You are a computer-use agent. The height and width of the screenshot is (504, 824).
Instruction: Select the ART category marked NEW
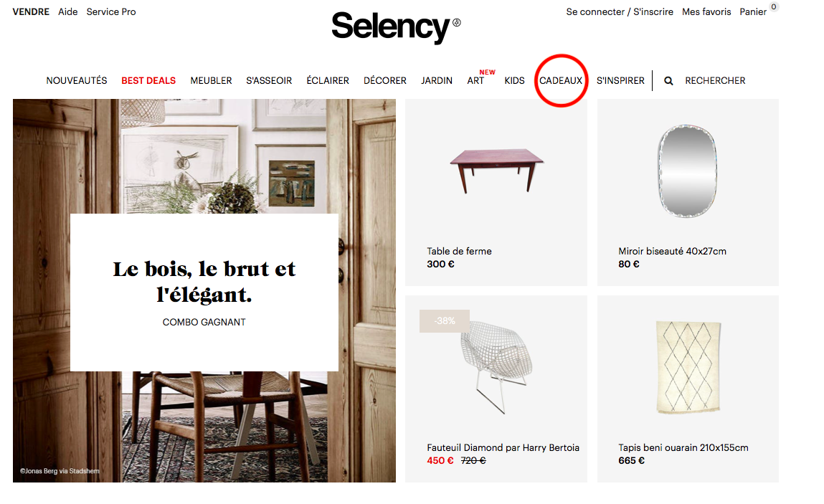[475, 80]
